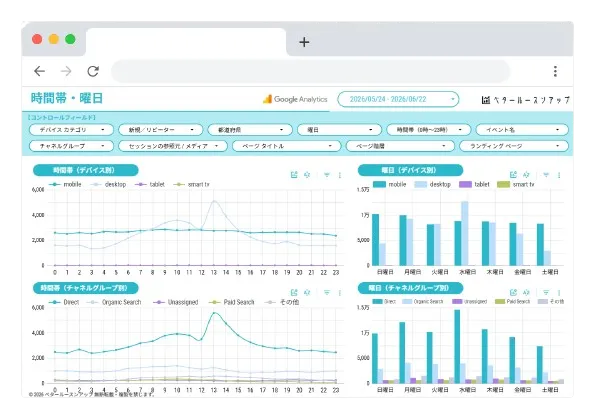Click sort icon on 曜日（デバイス別） chart
Viewport: 595px width, 419px height.
tap(526, 175)
